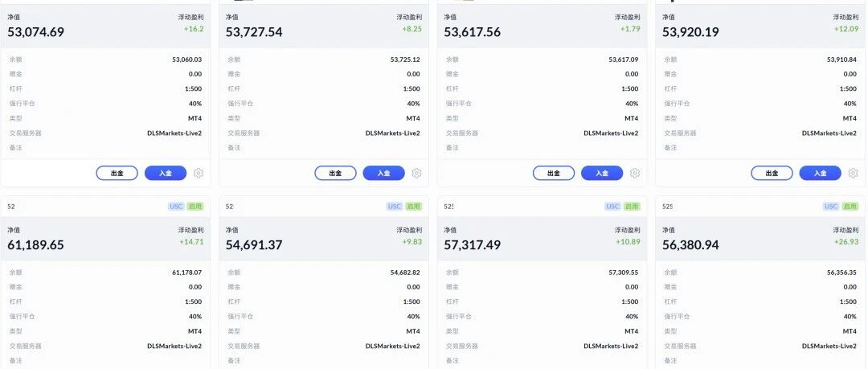This screenshot has height=369, width=868.
Task: Click the USC currency badge on the 61,189.65 account
Action: (176, 206)
